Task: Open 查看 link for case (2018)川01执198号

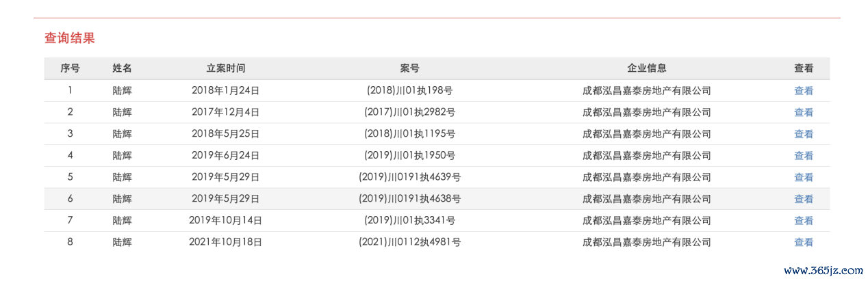Action: pos(803,91)
